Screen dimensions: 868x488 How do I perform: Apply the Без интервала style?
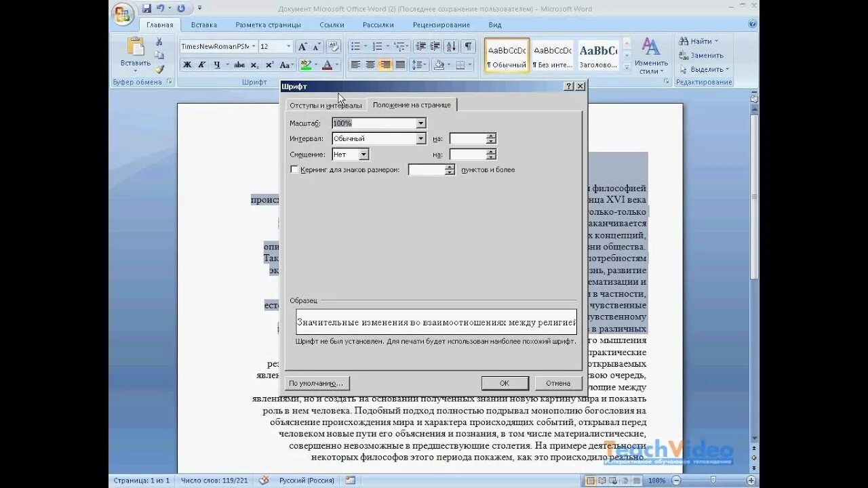point(553,56)
